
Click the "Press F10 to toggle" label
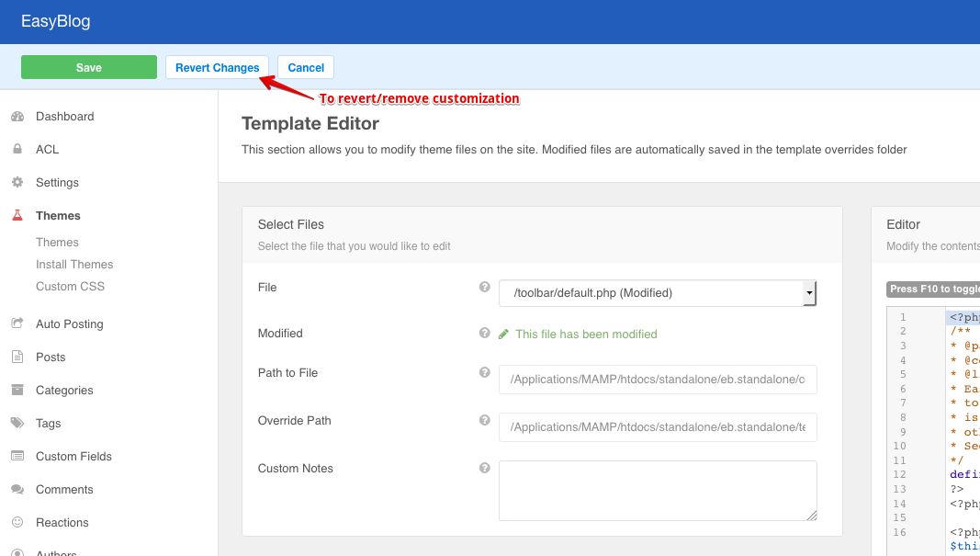933,289
